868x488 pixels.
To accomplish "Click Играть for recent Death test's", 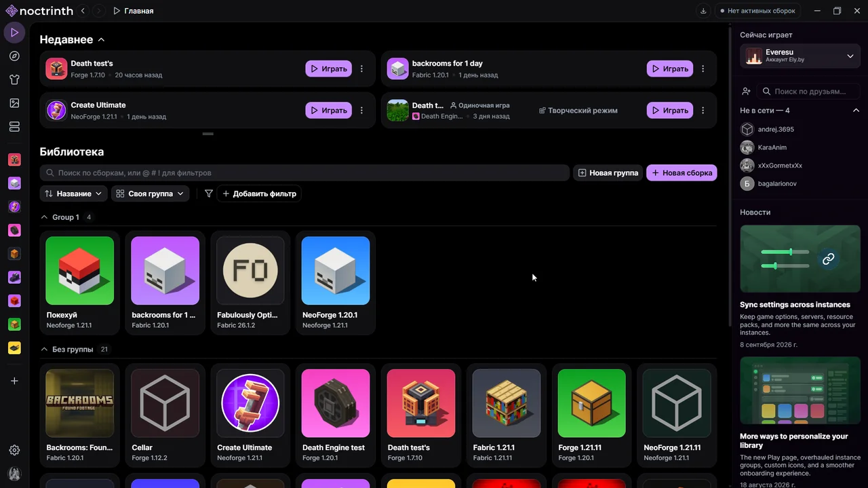I will (x=329, y=69).
